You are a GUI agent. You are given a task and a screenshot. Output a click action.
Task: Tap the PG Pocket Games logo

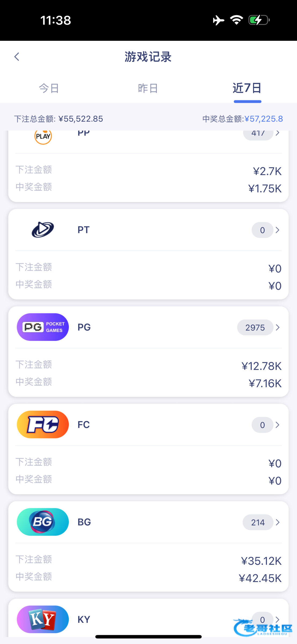click(x=43, y=327)
